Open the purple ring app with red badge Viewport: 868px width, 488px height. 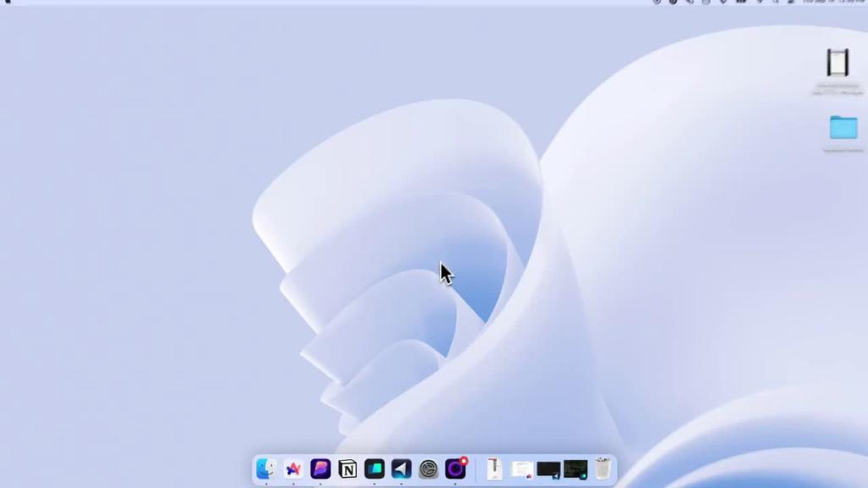pos(456,469)
